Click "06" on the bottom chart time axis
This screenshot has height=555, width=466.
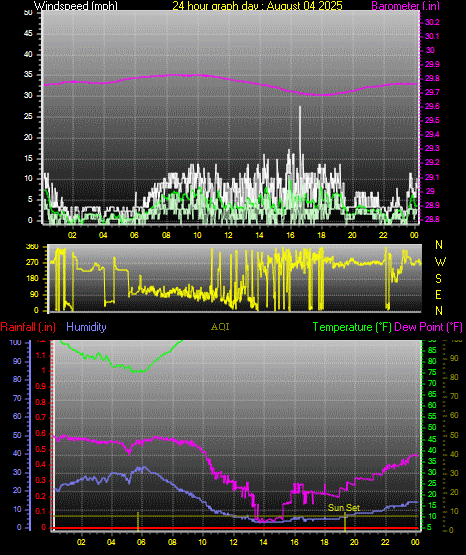141,542
